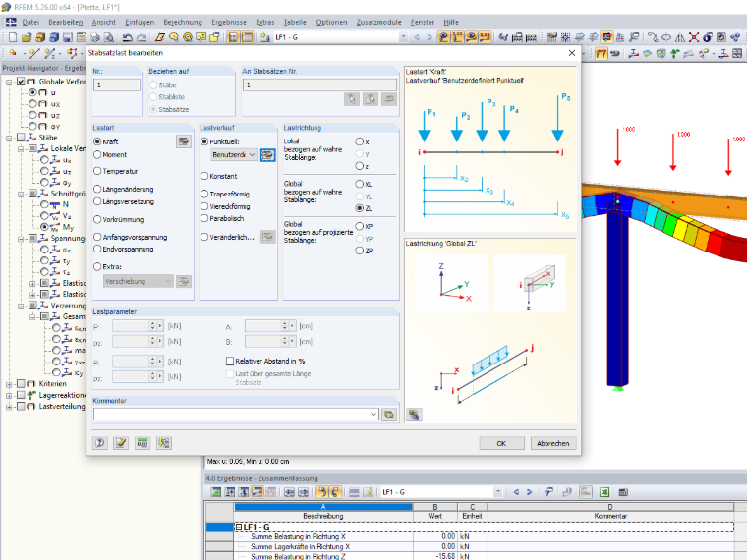747x560 pixels.
Task: Click the Print icon in the toolbar
Action: click(x=94, y=37)
